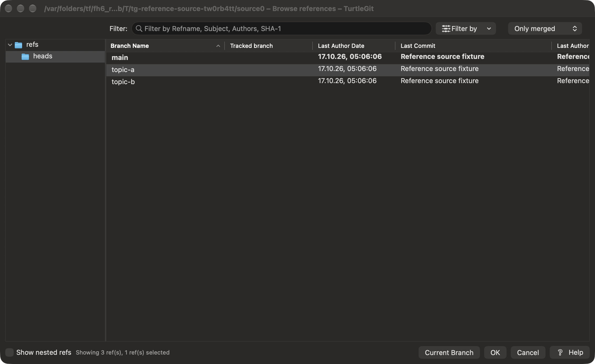
Task: Sort by Last Author Date column
Action: [x=354, y=46]
